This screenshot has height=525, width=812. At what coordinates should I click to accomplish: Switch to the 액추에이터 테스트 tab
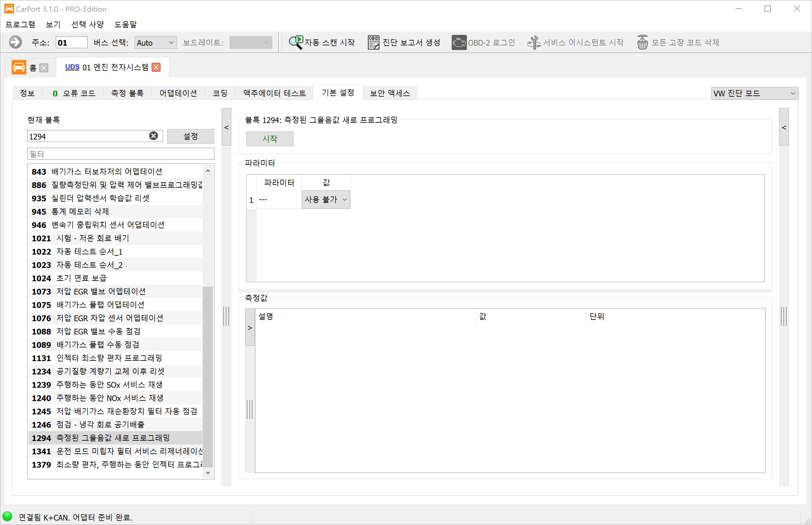(274, 93)
